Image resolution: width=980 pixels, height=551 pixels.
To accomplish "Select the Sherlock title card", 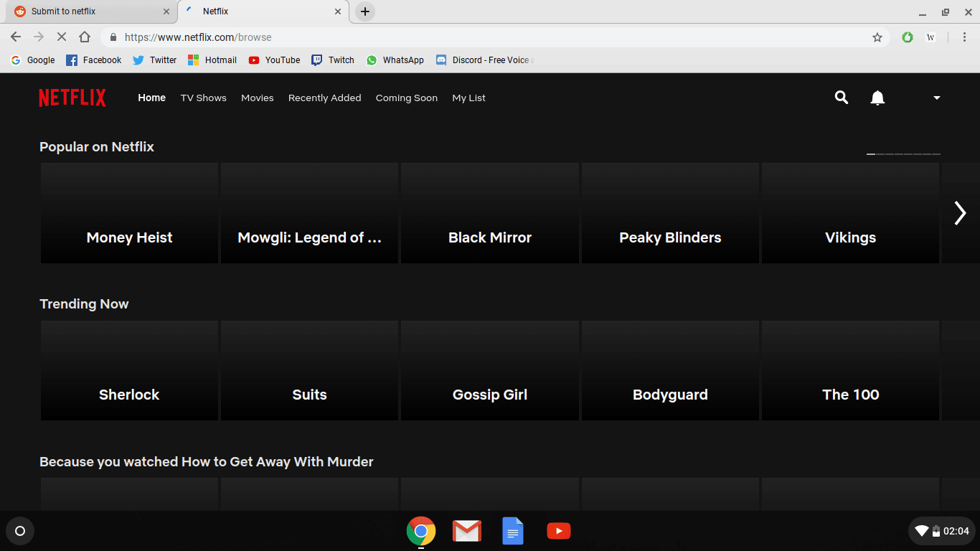I will [129, 370].
